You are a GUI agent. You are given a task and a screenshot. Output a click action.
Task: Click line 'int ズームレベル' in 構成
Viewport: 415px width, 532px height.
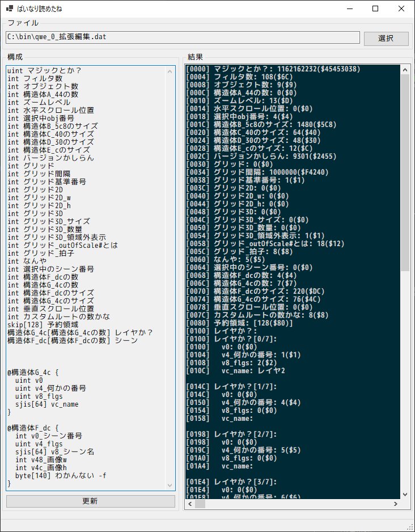(x=39, y=102)
